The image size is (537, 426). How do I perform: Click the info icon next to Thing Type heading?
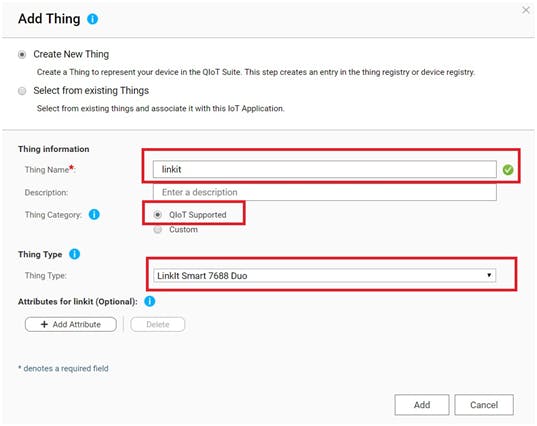coord(74,254)
